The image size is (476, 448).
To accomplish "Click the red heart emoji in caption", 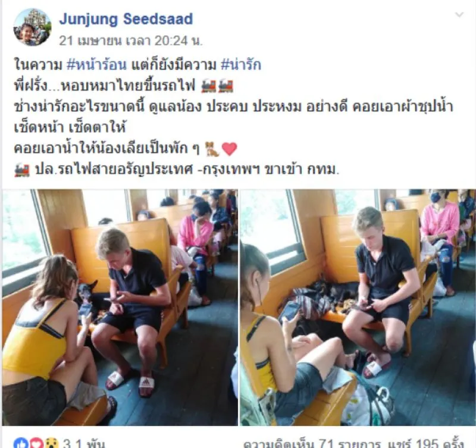I will click(230, 149).
